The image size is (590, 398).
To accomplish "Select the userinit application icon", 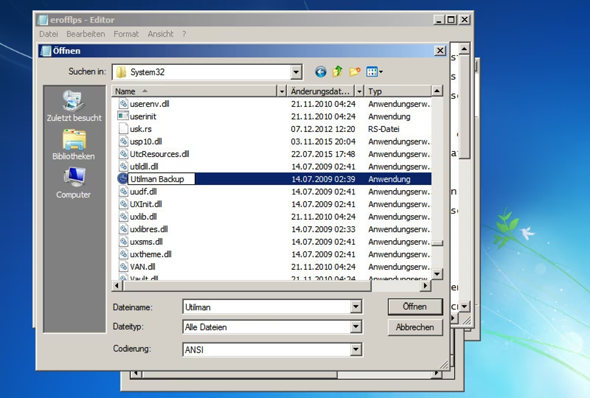I will [123, 116].
